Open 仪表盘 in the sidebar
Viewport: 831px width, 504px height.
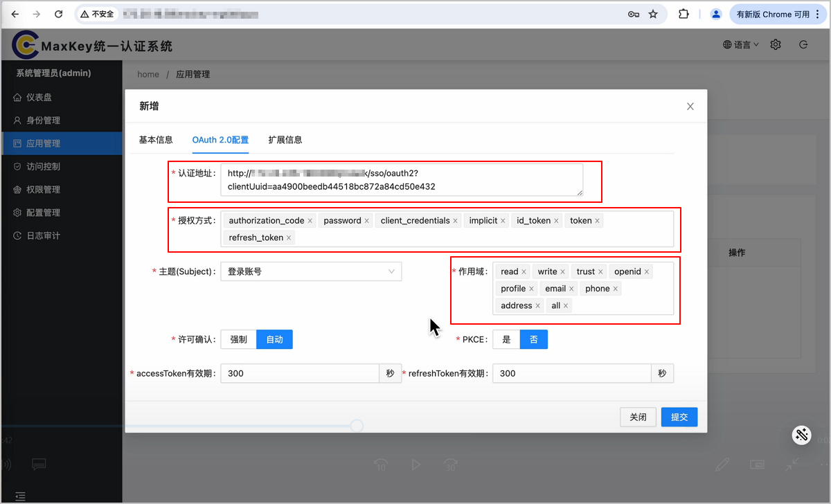(62, 97)
